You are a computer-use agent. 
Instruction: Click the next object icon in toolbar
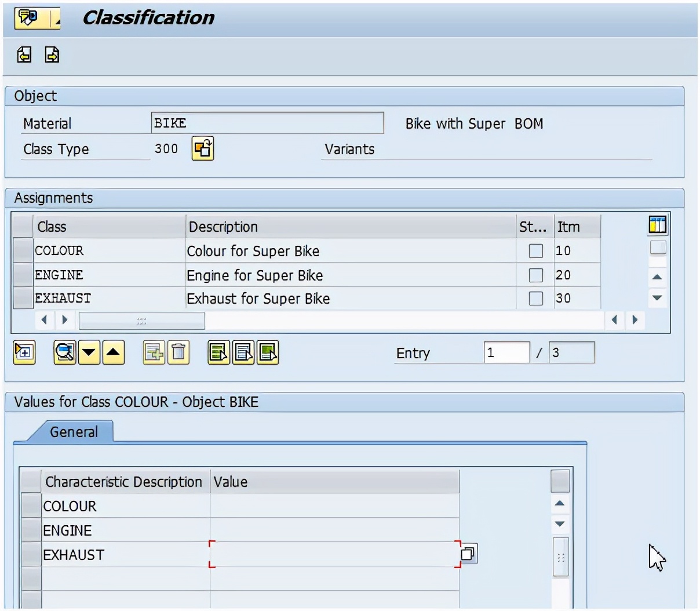coord(52,54)
